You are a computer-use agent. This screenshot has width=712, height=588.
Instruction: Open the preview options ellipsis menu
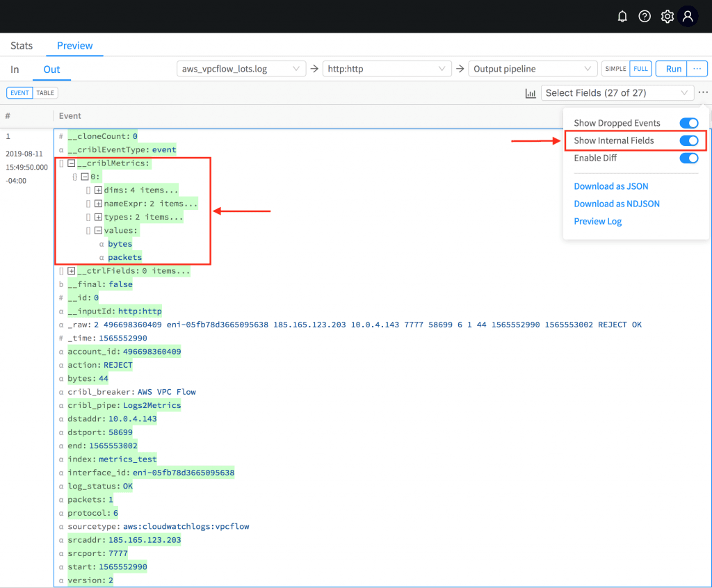(702, 92)
